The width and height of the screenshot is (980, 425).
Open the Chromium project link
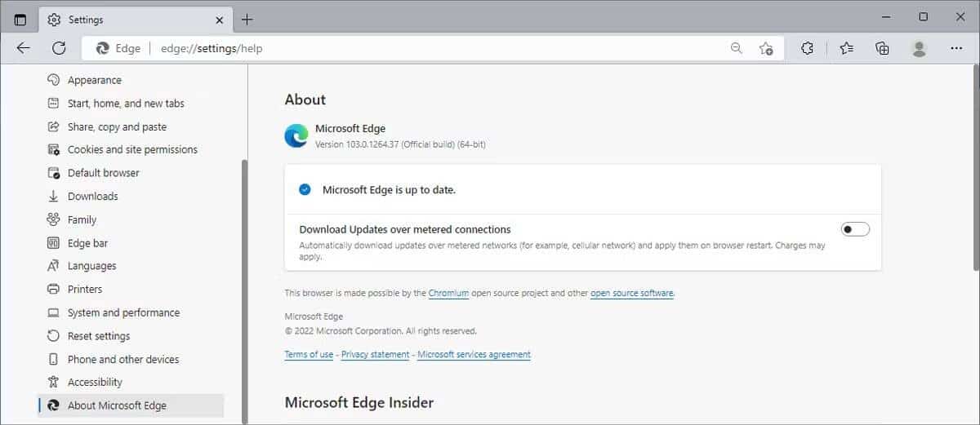[448, 293]
